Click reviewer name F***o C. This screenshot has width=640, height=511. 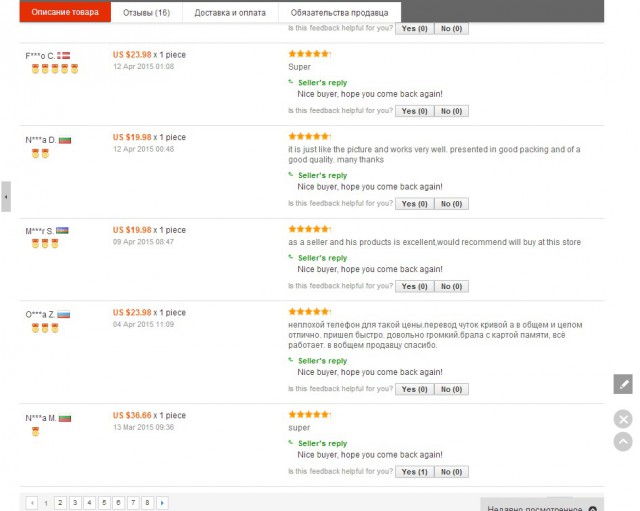point(40,56)
